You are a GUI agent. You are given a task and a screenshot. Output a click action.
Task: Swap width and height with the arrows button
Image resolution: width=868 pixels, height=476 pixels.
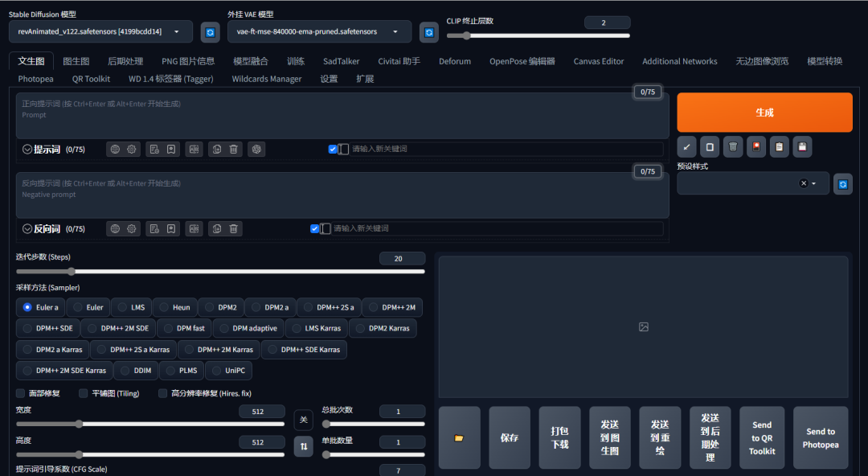tap(303, 445)
